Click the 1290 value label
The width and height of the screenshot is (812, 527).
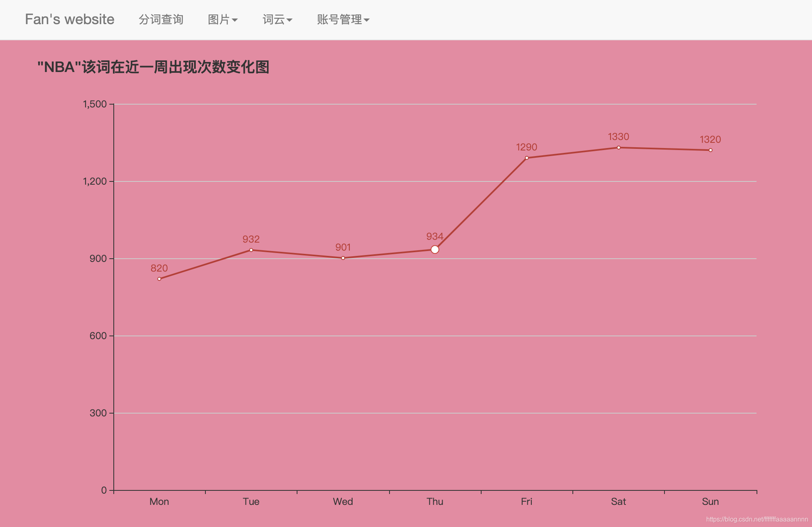[x=527, y=147]
